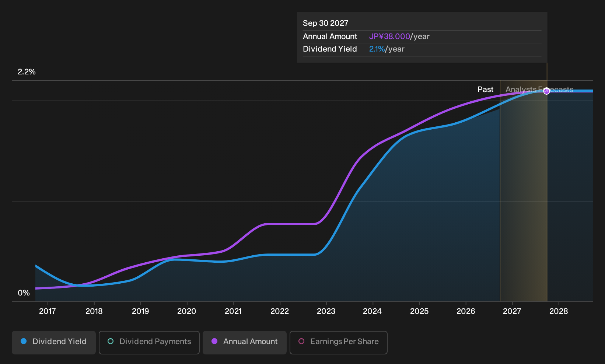Select the highlighted Sep 30 2027 data point
The height and width of the screenshot is (364, 605).
[547, 91]
